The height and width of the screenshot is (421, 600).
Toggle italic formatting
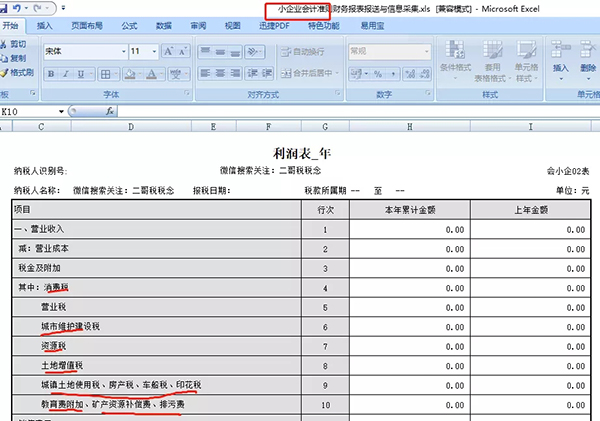(x=65, y=74)
